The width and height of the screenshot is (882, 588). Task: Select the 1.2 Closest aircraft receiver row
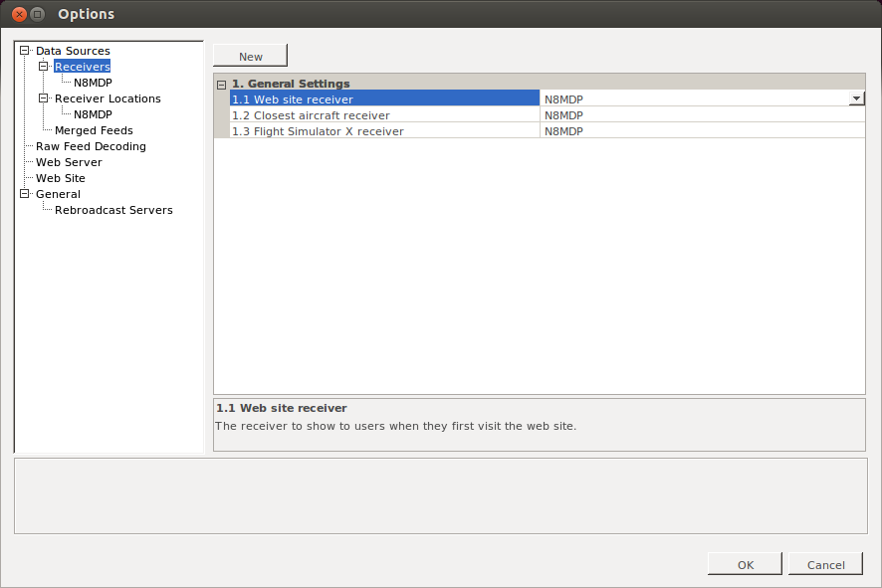(384, 115)
